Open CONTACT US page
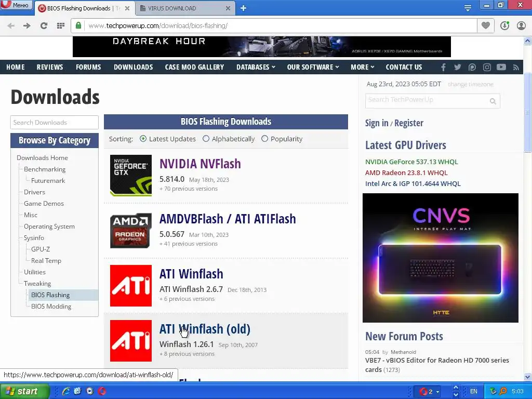Viewport: 532px width, 399px height. [x=404, y=67]
